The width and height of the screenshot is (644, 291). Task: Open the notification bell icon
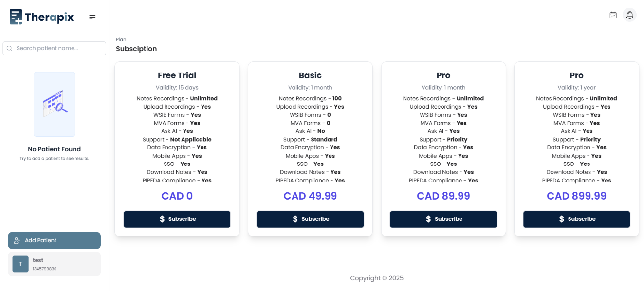[629, 15]
